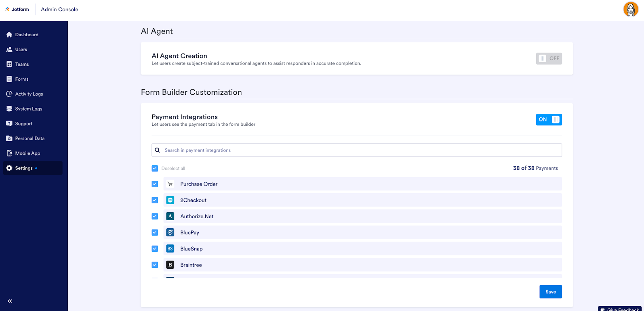
Task: Click the BlueSnap logo icon
Action: tap(170, 248)
